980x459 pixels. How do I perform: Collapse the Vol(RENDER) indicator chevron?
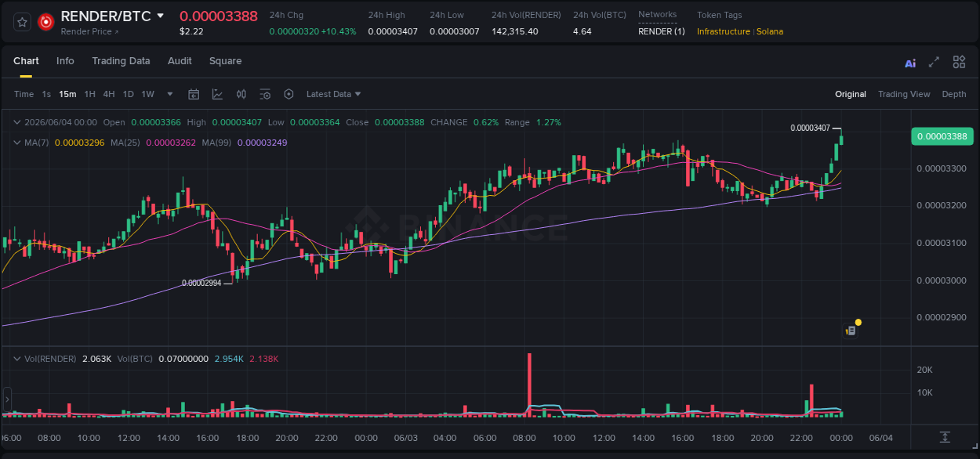16,359
